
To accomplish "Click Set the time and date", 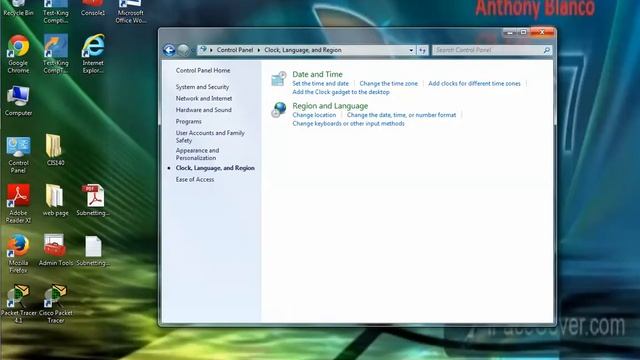I will (x=320, y=83).
